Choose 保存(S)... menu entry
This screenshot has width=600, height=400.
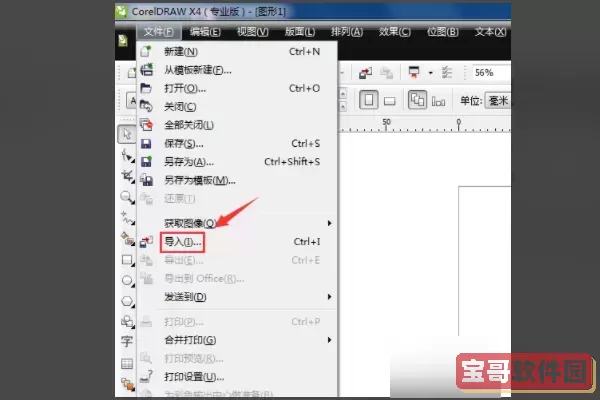237,144
